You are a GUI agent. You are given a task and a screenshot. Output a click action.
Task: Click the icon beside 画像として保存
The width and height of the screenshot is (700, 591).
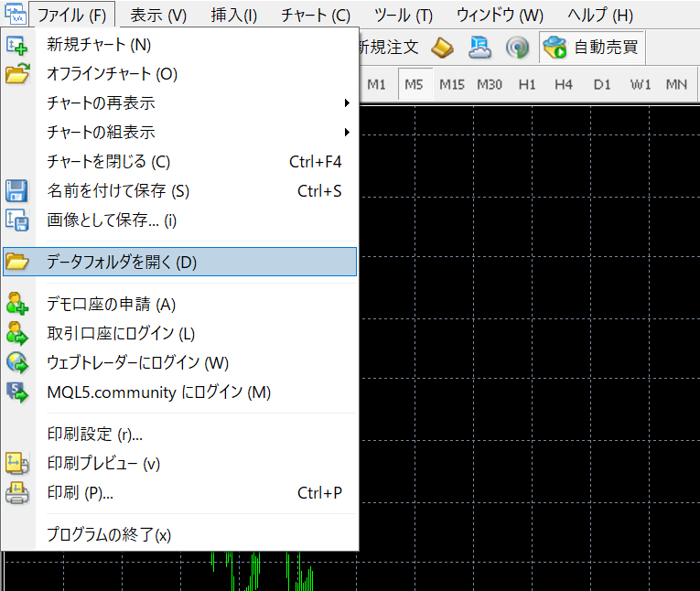click(17, 220)
